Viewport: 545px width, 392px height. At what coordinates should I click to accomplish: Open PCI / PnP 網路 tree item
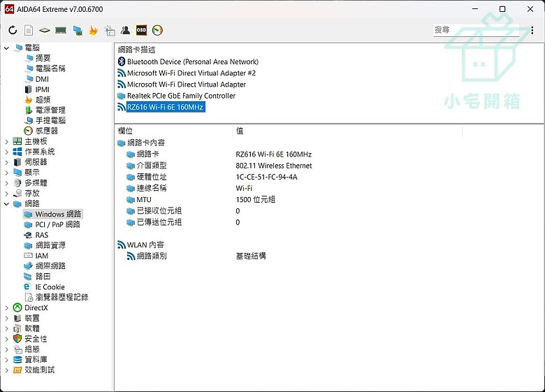click(58, 224)
